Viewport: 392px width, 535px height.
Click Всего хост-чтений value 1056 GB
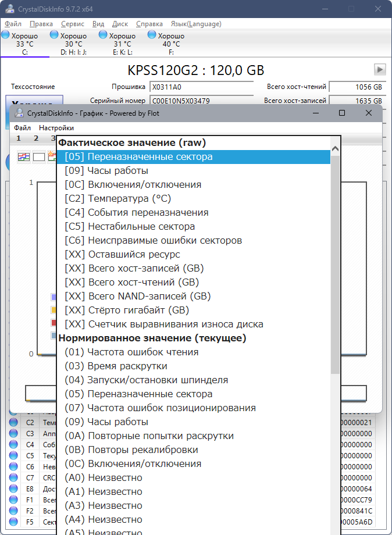pos(358,87)
